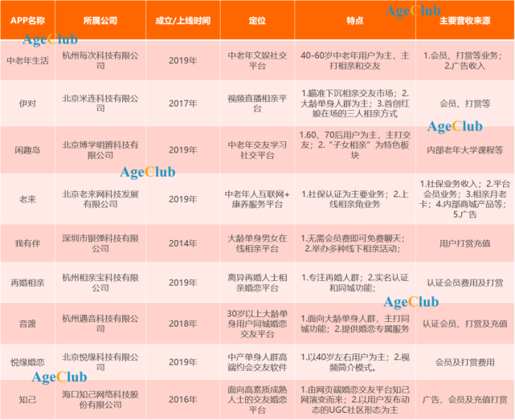Select positioning cell '中产单身人群高端约会交友软件'

(x=257, y=362)
